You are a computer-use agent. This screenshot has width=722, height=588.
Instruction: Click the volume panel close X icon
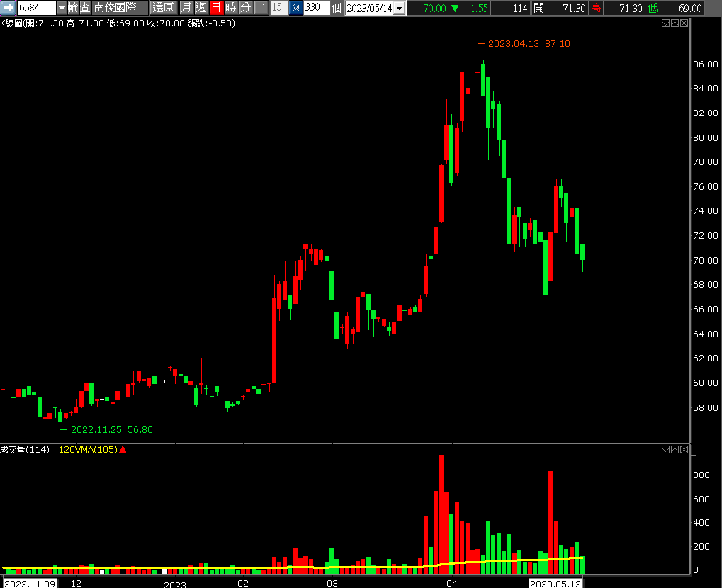684,449
